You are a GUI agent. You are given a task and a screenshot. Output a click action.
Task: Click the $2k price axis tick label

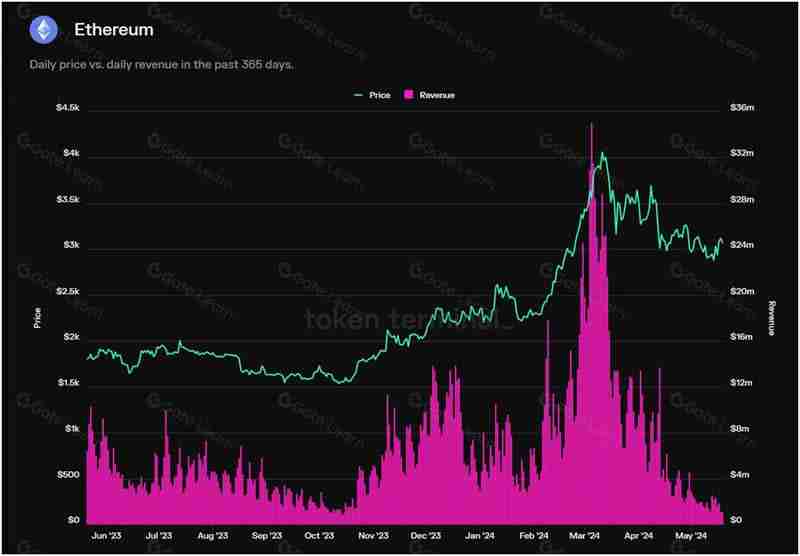[x=68, y=337]
